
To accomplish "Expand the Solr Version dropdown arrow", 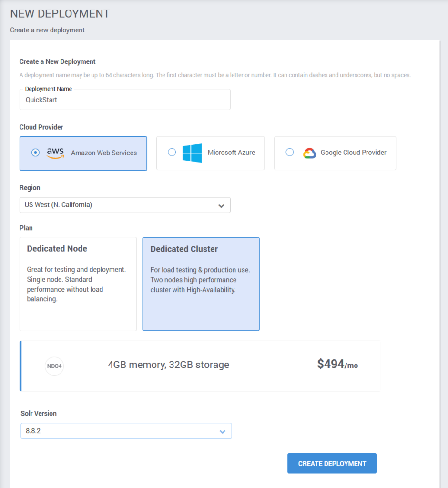I will pos(222,431).
